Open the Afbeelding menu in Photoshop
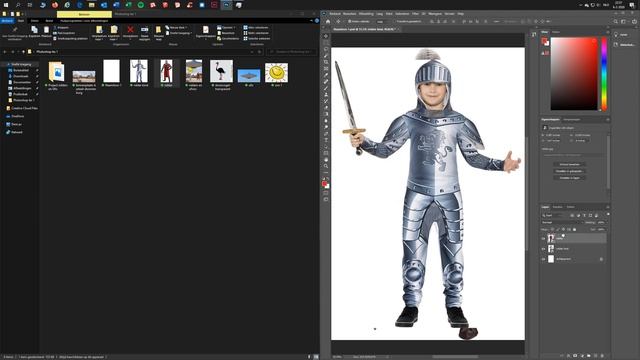This screenshot has height=360, width=640. pyautogui.click(x=366, y=14)
